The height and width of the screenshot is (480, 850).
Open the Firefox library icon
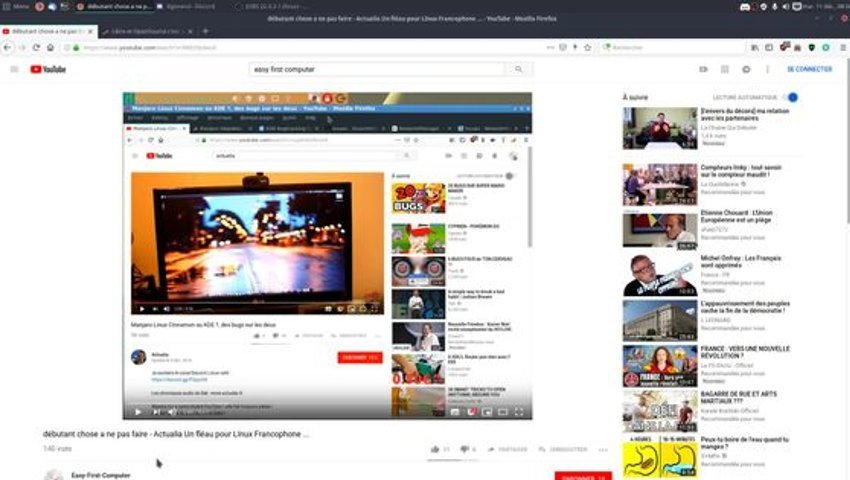755,48
